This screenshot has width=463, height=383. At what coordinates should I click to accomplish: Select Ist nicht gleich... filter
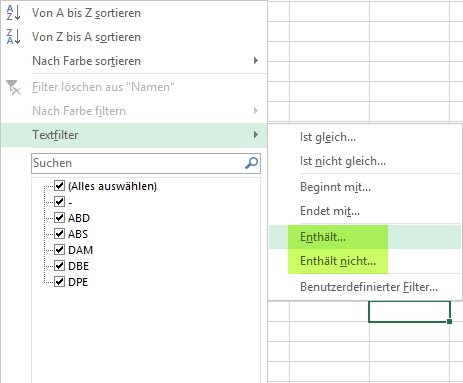point(365,161)
